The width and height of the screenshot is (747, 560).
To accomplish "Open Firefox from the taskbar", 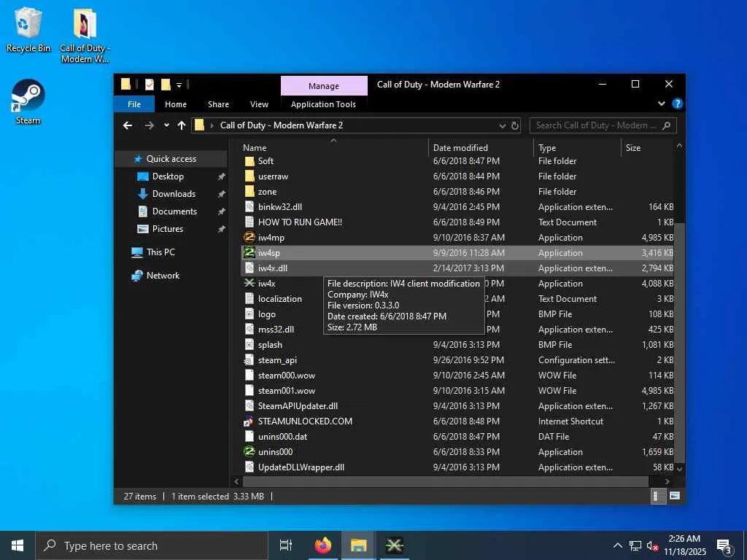I will coord(323,545).
